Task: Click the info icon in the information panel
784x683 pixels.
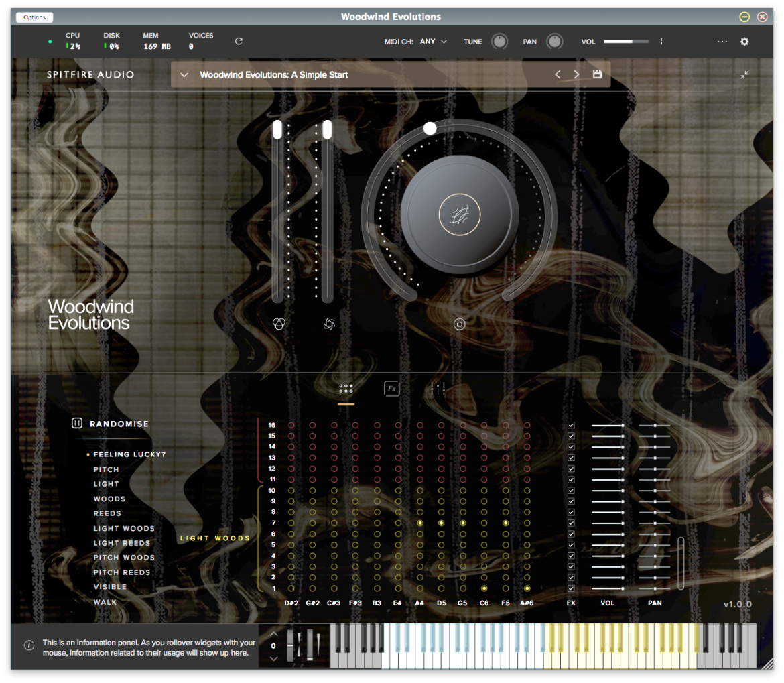Action: point(29,645)
